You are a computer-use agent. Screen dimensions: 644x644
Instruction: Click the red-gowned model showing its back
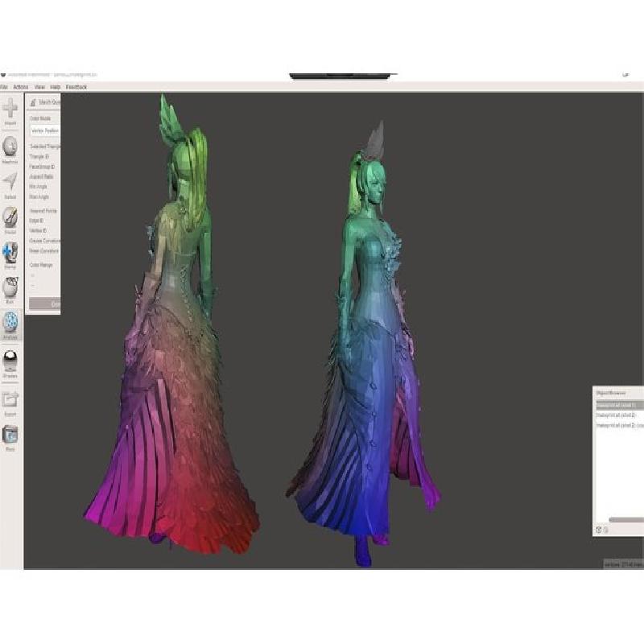[172, 324]
